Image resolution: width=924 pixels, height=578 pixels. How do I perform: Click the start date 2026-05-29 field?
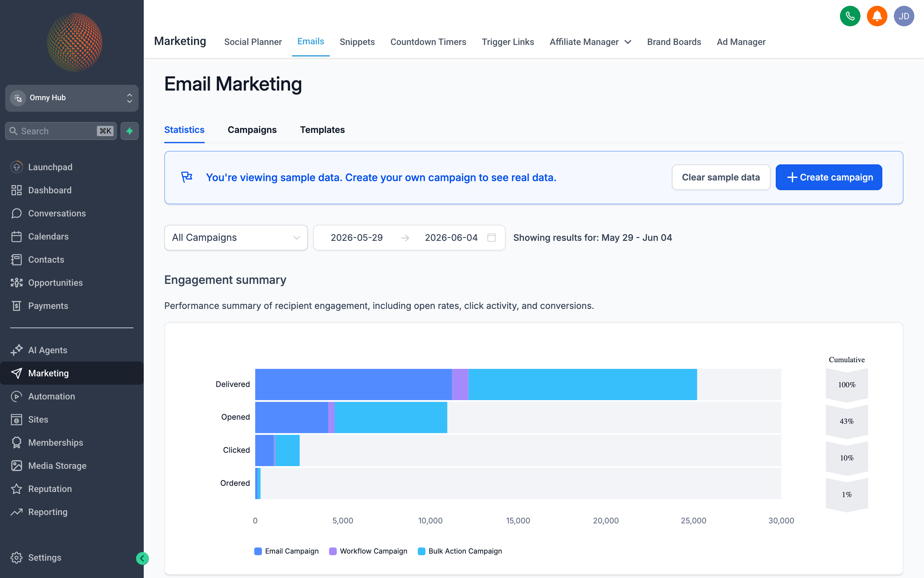click(357, 238)
